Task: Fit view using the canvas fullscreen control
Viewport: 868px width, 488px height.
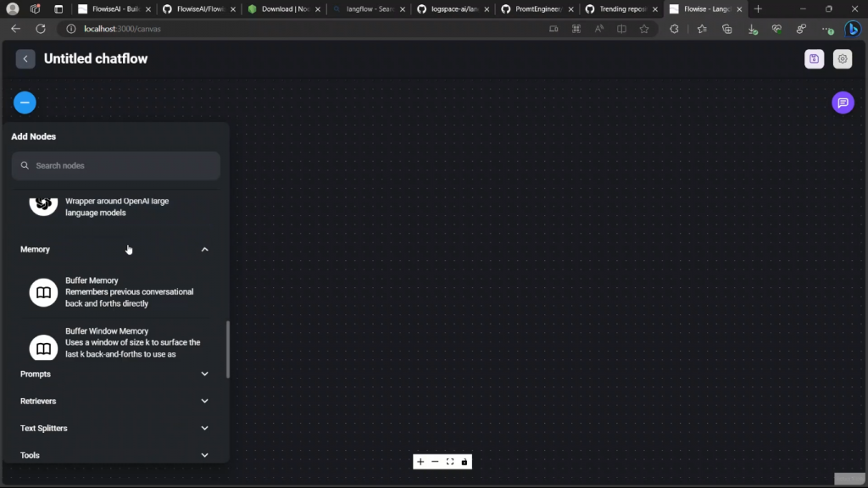Action: coord(450,462)
